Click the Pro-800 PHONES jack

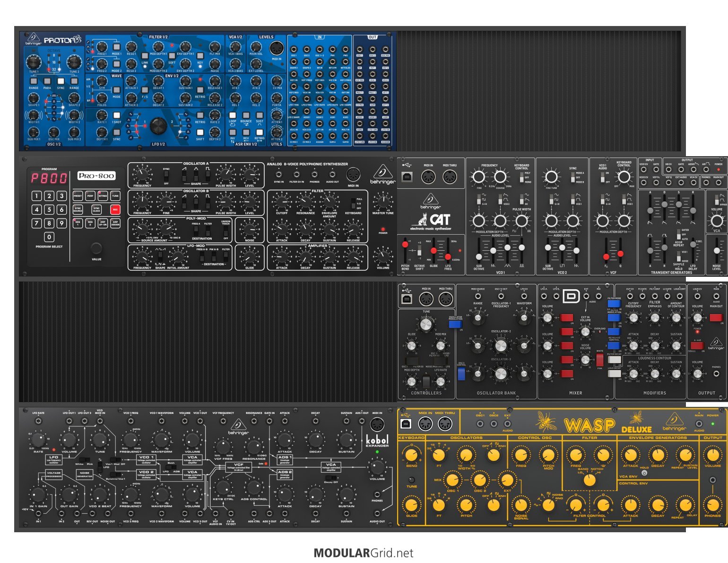314,174
